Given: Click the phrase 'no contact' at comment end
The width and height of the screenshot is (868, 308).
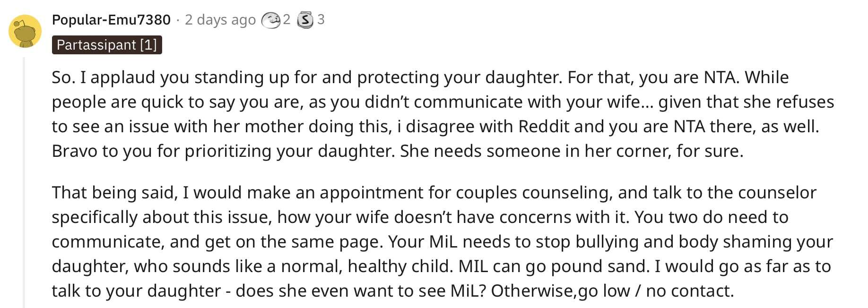Looking at the screenshot, I should click(x=689, y=291).
